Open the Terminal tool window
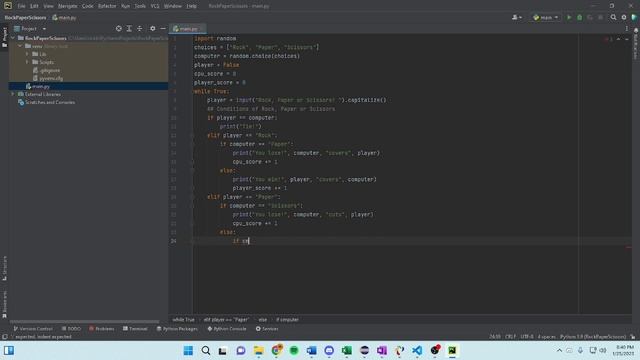Screen dimensions: 640x360 click(x=135, y=329)
